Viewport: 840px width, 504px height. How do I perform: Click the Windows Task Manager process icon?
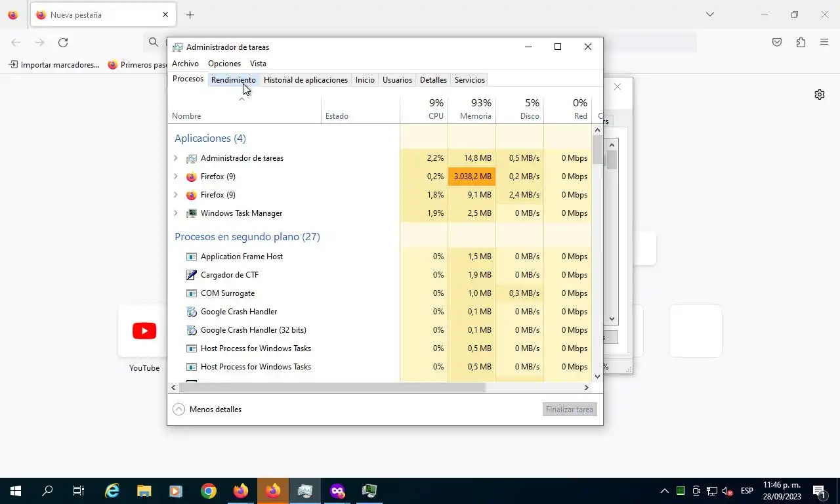coord(191,213)
